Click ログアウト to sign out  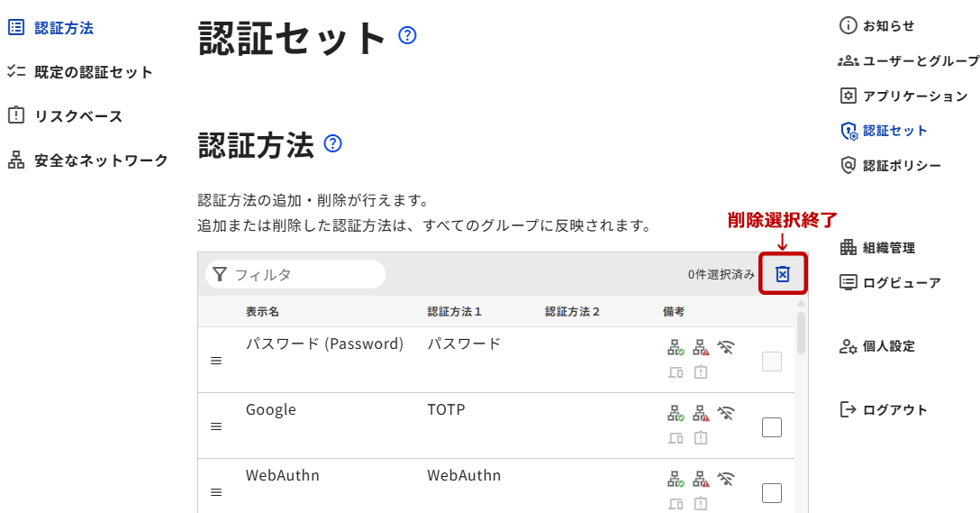894,409
